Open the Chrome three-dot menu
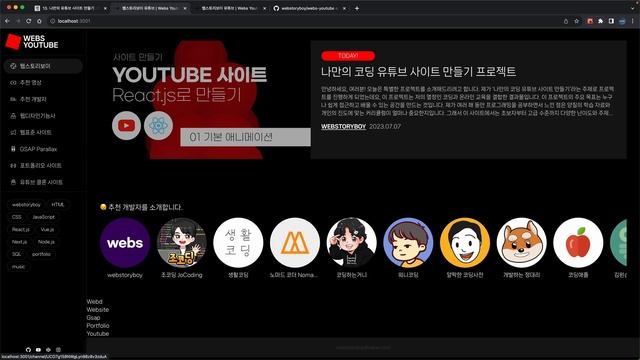This screenshot has width=640, height=360. click(x=633, y=21)
